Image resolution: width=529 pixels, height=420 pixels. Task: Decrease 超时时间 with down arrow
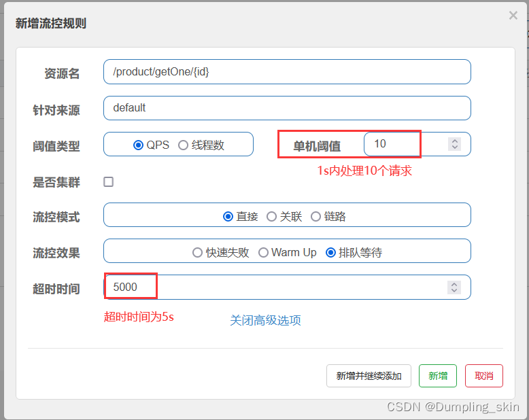pyautogui.click(x=454, y=290)
